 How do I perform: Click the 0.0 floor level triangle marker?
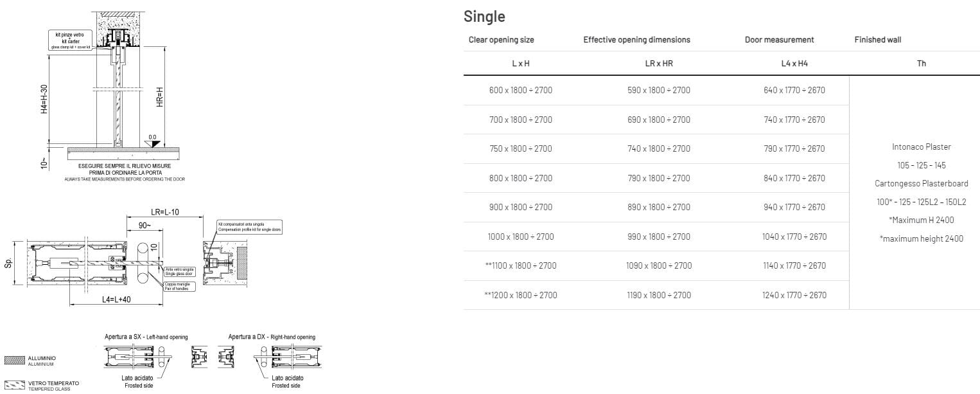[152, 144]
